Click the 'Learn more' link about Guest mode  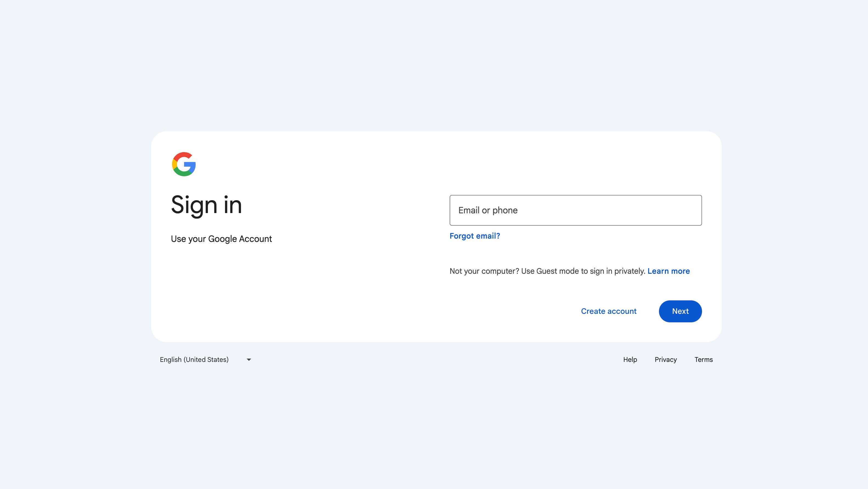click(x=668, y=271)
